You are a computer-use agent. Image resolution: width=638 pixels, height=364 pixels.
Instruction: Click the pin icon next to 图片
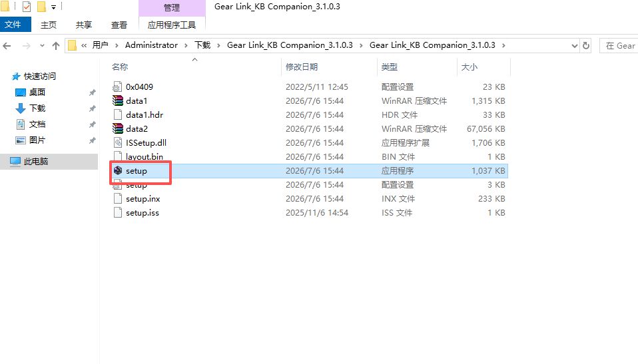coord(93,140)
